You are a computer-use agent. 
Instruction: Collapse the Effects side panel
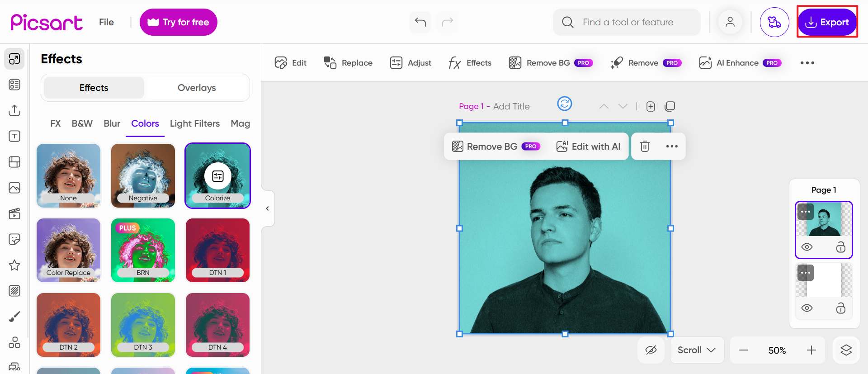click(x=268, y=208)
